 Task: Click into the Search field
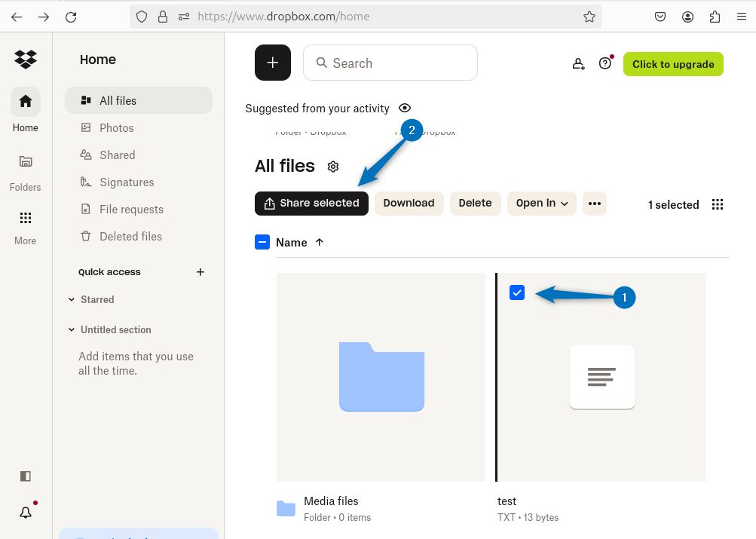tap(399, 63)
